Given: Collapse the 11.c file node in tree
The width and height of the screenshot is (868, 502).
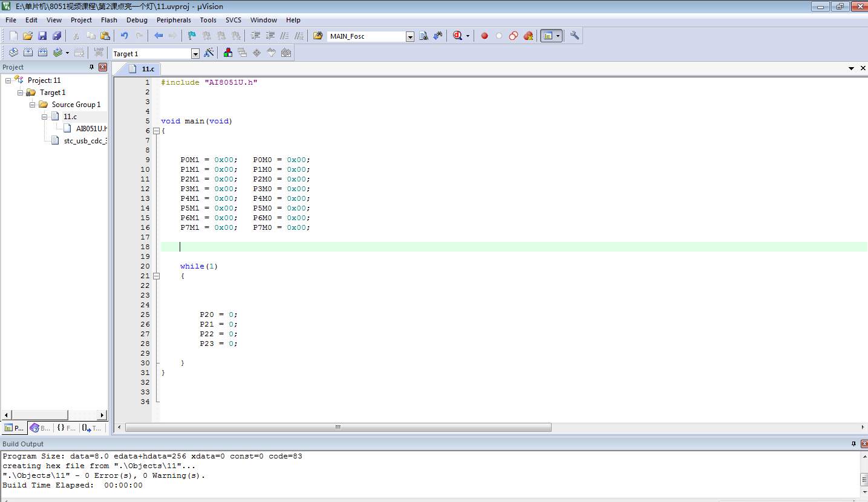Looking at the screenshot, I should (45, 116).
